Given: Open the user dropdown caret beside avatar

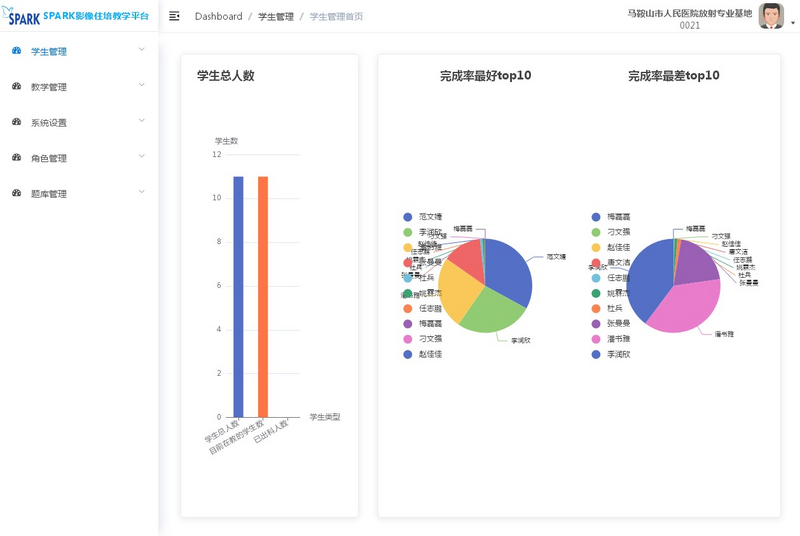Looking at the screenshot, I should pyautogui.click(x=793, y=22).
